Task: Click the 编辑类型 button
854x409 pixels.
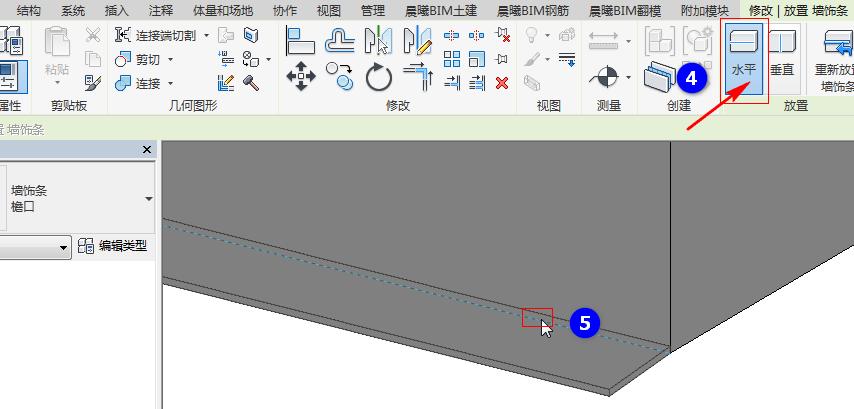Action: click(x=112, y=246)
